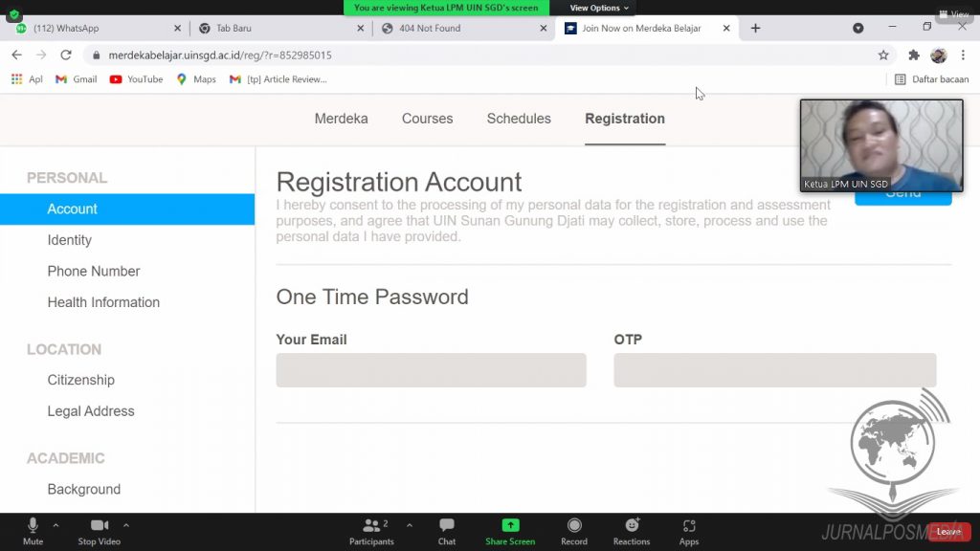The image size is (980, 551).
Task: Click the red Leave button
Action: pos(948,532)
